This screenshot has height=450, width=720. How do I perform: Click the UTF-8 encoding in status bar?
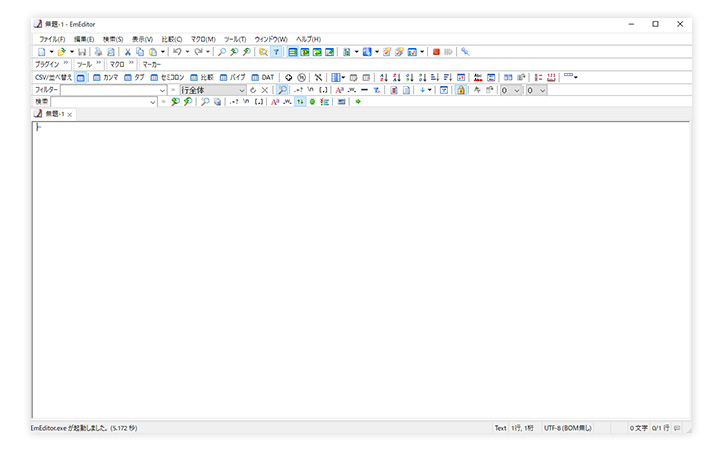566,428
